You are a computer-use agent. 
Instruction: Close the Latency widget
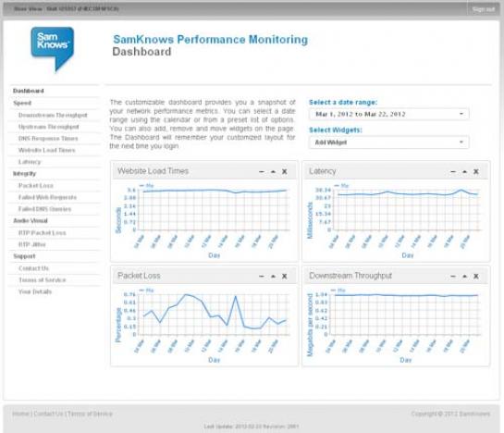(476, 172)
